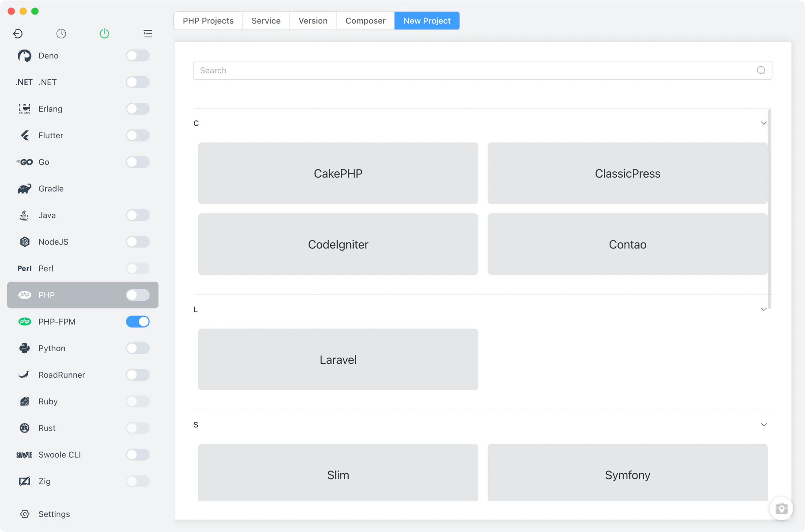Click the Deno logo icon

click(24, 56)
